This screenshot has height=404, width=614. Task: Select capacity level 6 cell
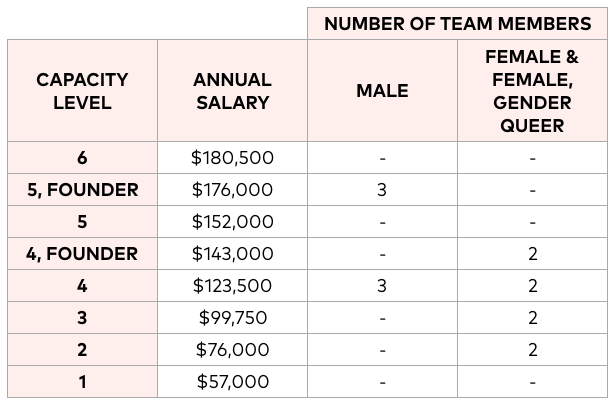[x=83, y=158]
